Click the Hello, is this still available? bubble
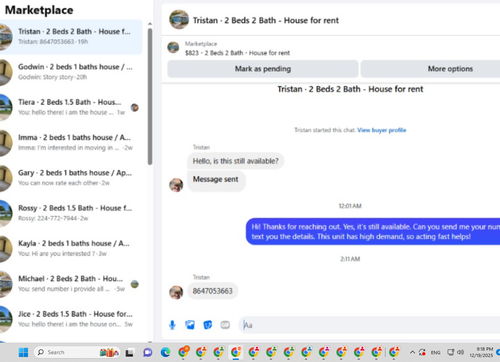 coord(235,161)
